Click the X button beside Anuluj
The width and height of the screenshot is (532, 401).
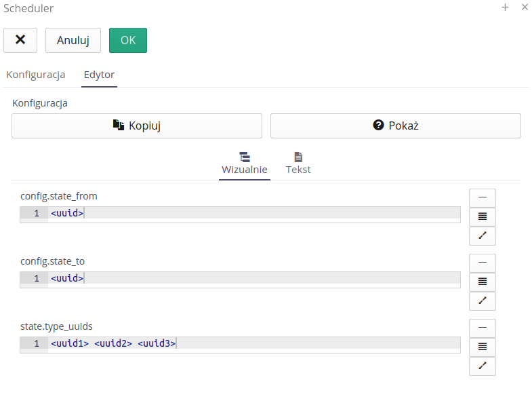coord(20,40)
